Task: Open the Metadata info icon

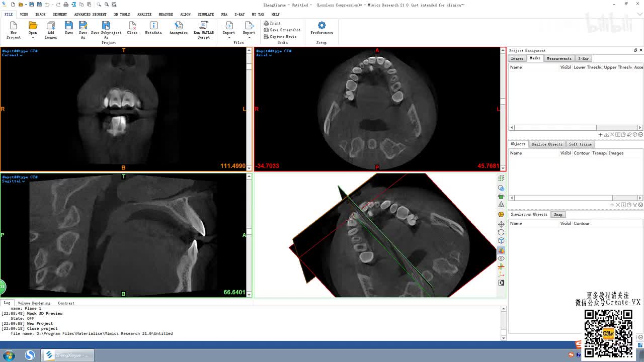Action: click(153, 26)
